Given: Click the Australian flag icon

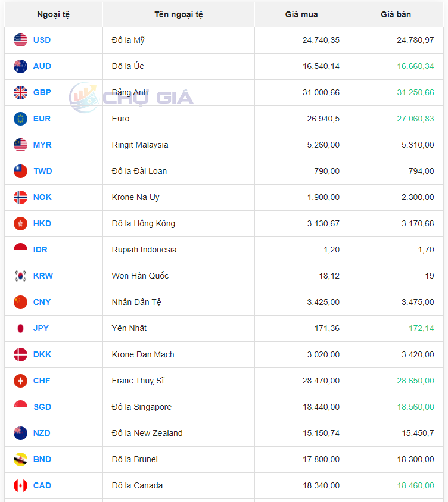Looking at the screenshot, I should pyautogui.click(x=20, y=66).
